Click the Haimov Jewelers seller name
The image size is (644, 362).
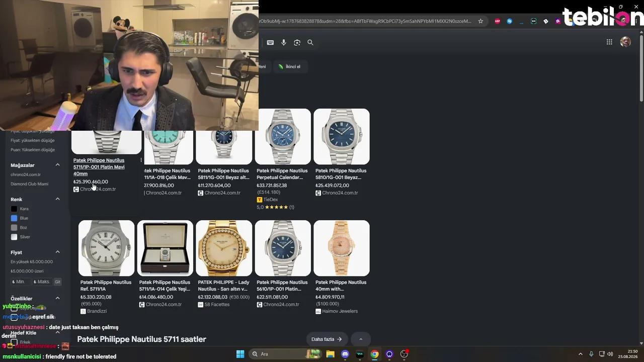340,311
